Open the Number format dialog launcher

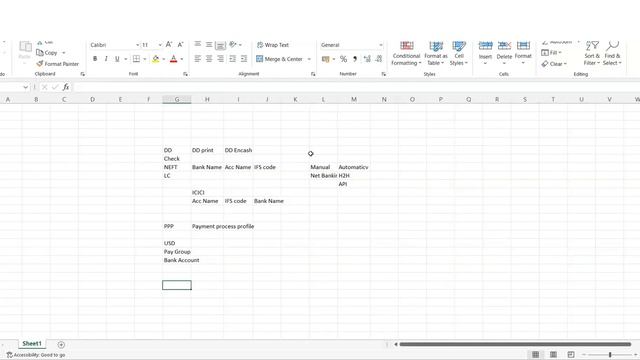pos(384,74)
